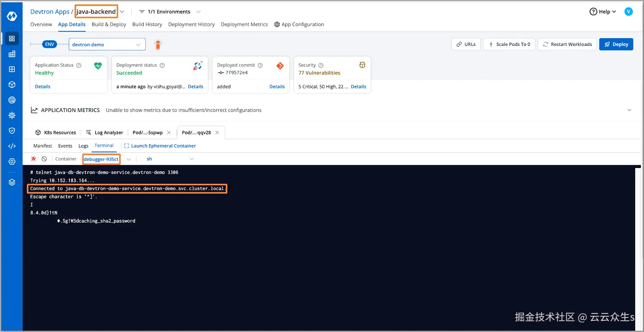Open Details link under Application Status
644x332 pixels.
[43, 87]
